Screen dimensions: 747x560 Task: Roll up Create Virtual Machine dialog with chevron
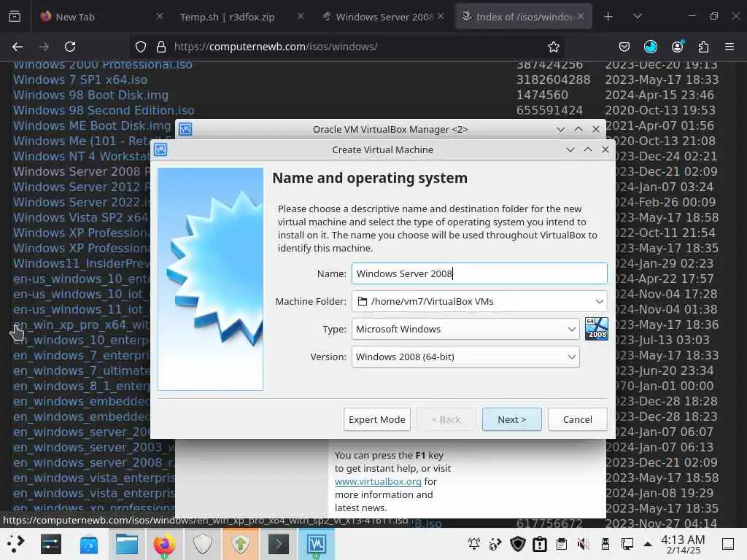pos(570,149)
